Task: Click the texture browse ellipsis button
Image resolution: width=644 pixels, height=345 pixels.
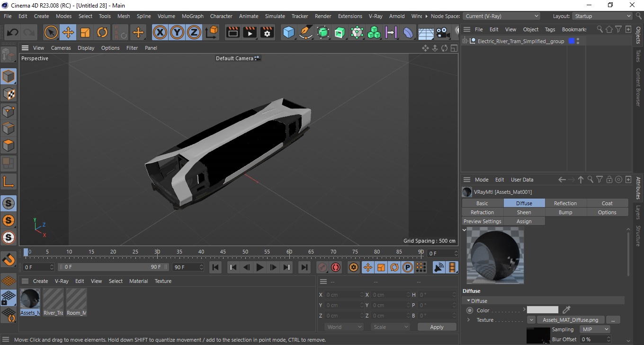Action: [x=613, y=320]
